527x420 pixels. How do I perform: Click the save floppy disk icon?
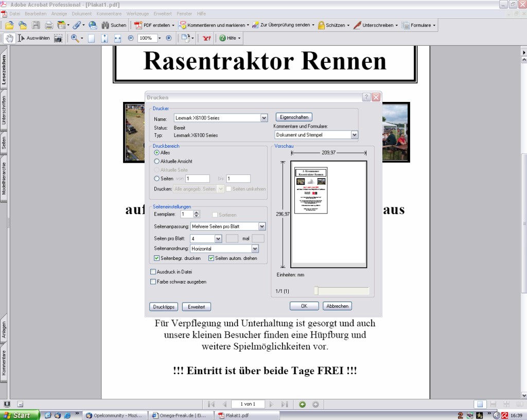[x=36, y=25]
